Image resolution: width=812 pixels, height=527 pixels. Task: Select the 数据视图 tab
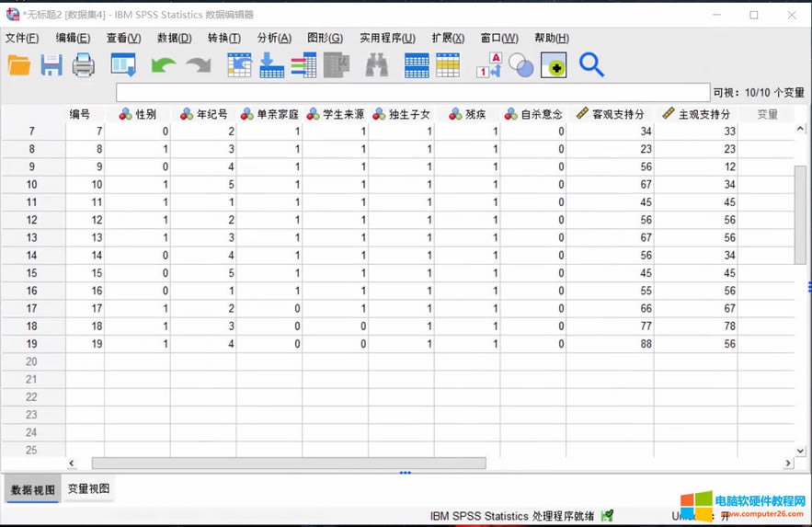(x=33, y=490)
